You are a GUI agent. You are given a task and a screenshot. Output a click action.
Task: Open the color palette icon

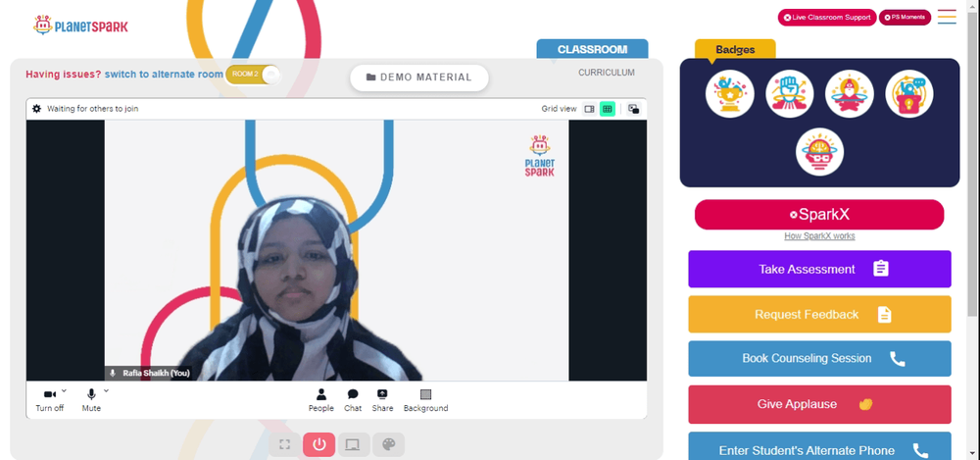pos(389,444)
